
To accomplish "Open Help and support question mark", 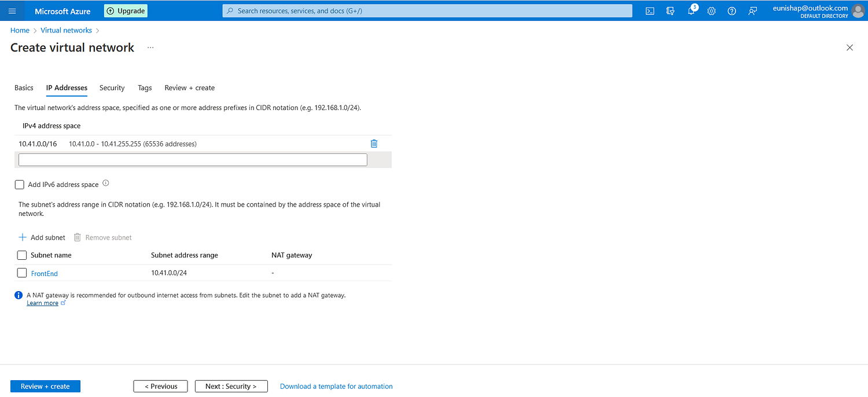I will [x=731, y=11].
